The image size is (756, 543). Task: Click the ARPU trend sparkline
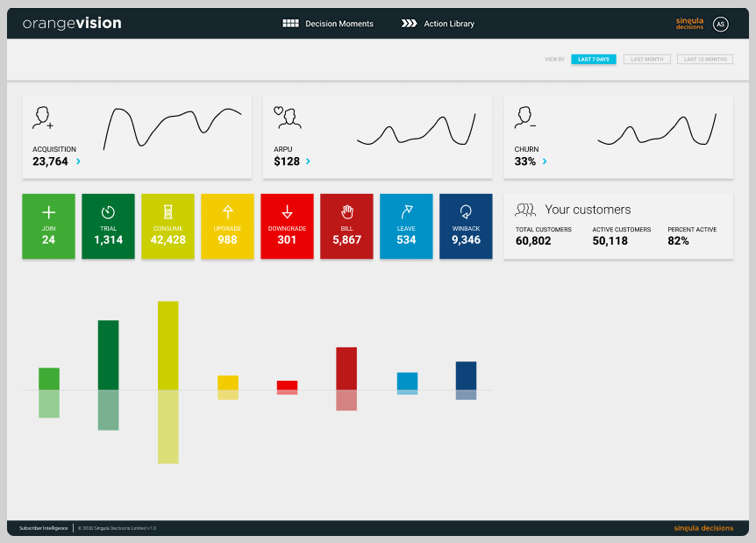[x=416, y=129]
